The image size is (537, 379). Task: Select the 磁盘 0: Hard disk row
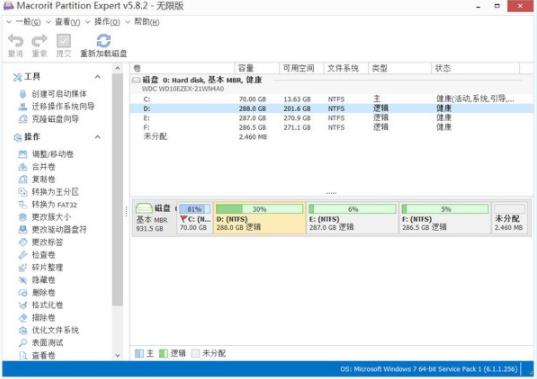coord(332,84)
